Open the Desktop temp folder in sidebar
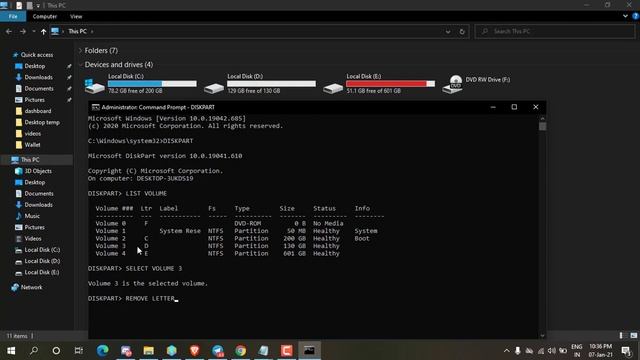The height and width of the screenshot is (360, 640). 42,122
